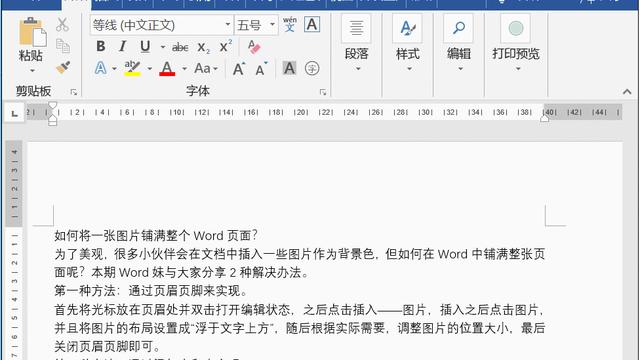Viewport: 640px width, 360px height.
Task: Open the font size dropdown
Action: click(x=272, y=25)
